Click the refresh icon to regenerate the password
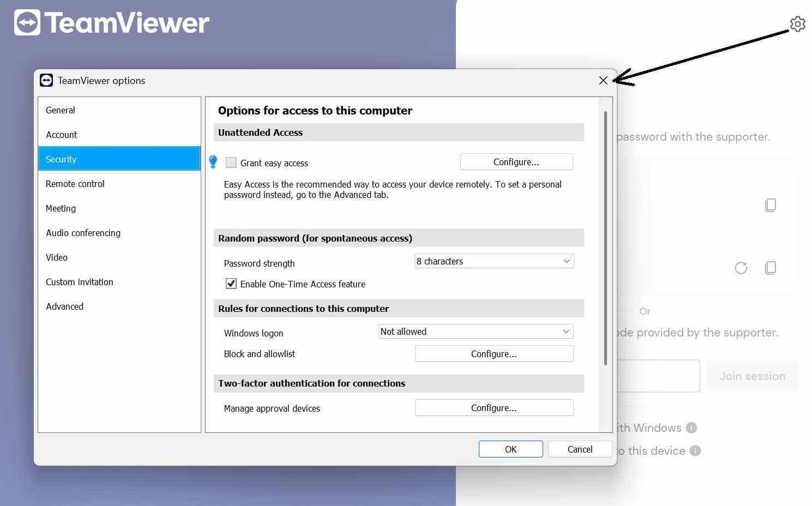 coord(741,268)
